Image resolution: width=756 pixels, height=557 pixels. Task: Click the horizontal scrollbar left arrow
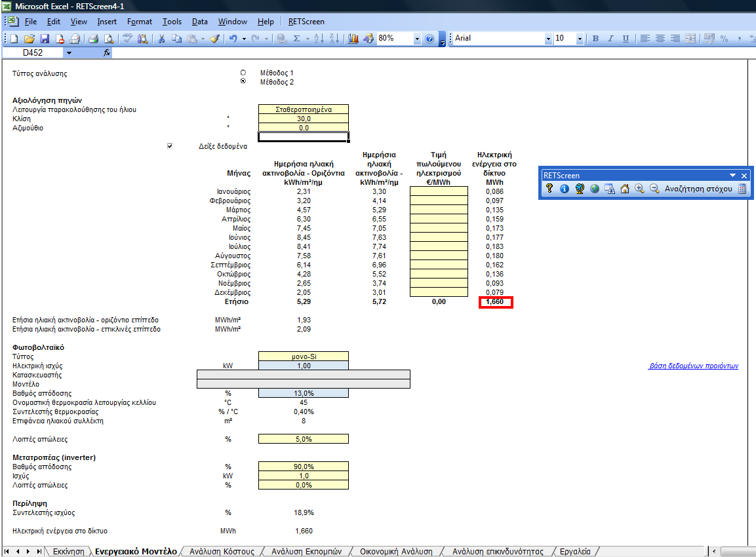(x=714, y=551)
